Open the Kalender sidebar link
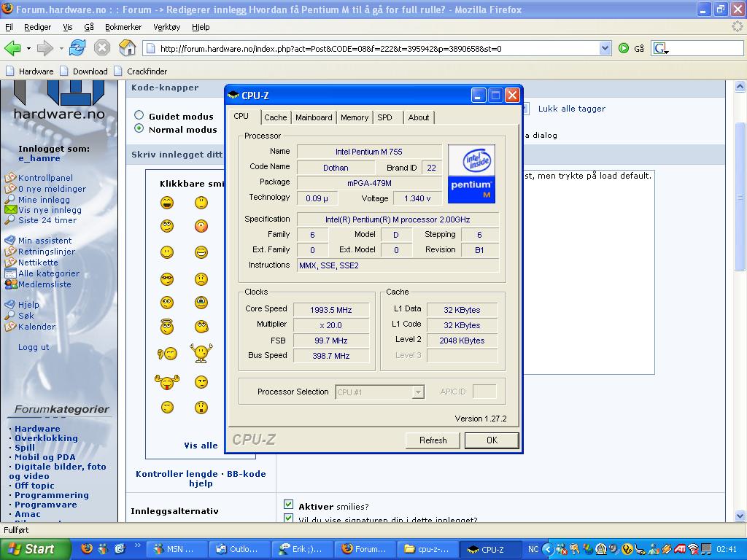This screenshot has width=747, height=560. pyautogui.click(x=36, y=327)
